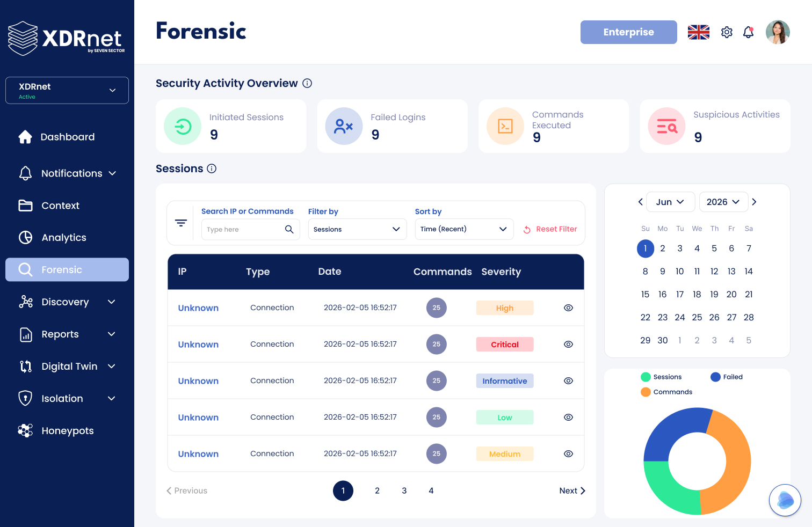812x527 pixels.
Task: Expand the Jun month selector in calendar
Action: [x=670, y=202]
